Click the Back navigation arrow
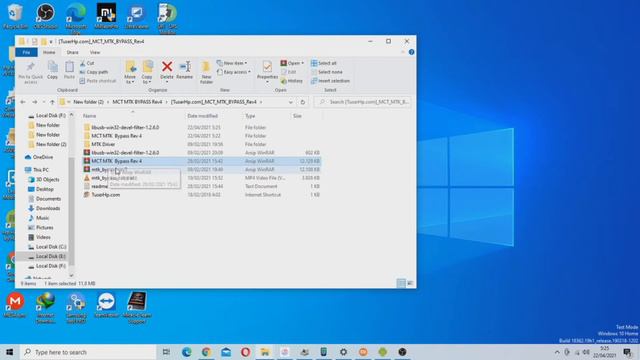 23,102
